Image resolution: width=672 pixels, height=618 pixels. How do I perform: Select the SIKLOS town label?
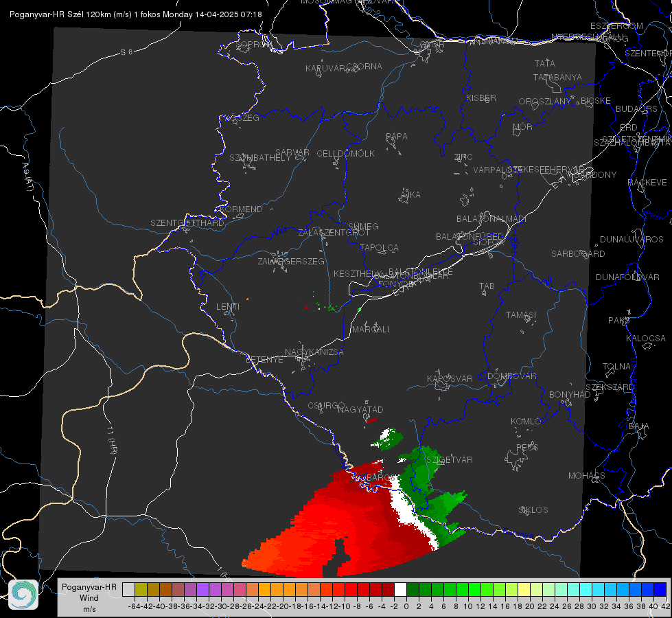click(533, 510)
